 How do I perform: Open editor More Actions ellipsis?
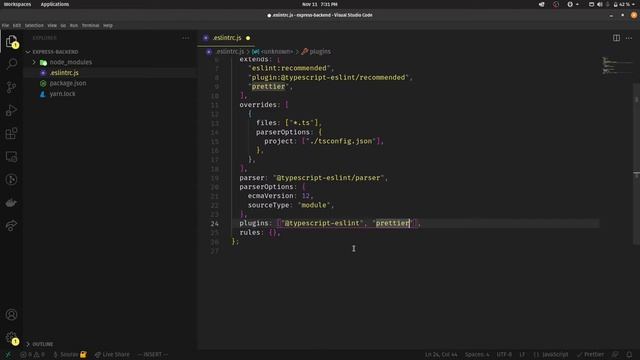point(629,38)
